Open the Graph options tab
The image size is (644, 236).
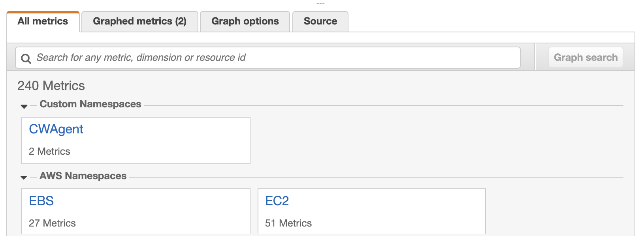click(245, 21)
